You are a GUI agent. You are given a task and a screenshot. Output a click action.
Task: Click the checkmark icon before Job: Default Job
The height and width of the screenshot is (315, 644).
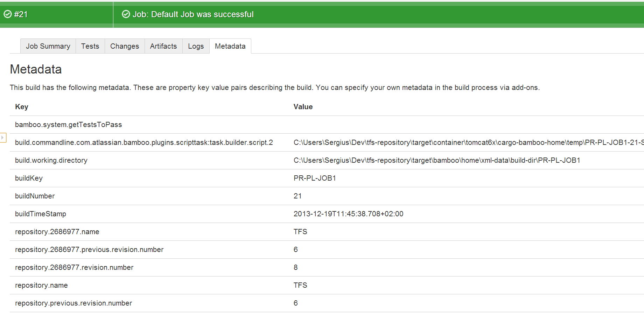point(126,14)
